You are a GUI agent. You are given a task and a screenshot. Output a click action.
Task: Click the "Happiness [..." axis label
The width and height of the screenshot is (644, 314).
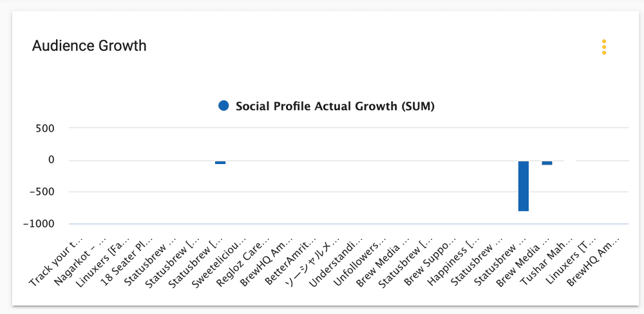tap(453, 263)
